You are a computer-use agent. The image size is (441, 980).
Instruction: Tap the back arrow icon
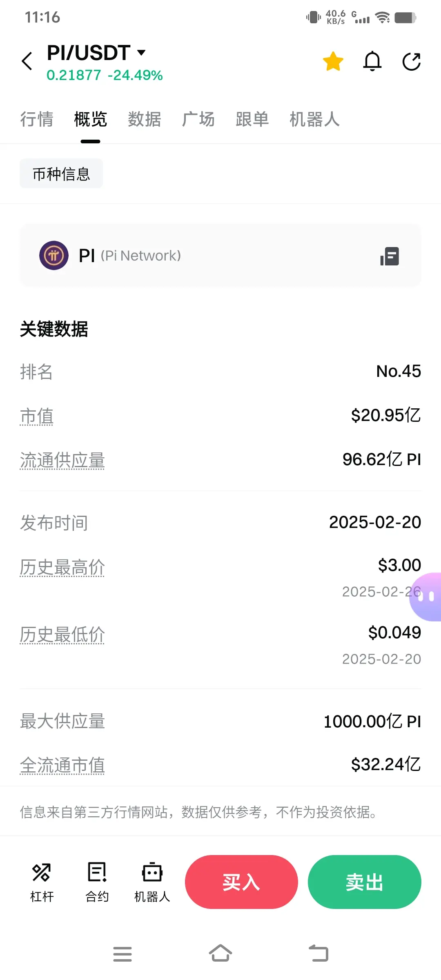coord(27,61)
